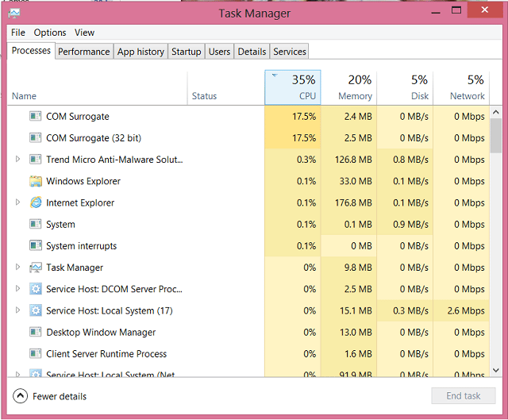The image size is (508, 420).
Task: Switch to the Startup tab
Action: click(x=187, y=52)
